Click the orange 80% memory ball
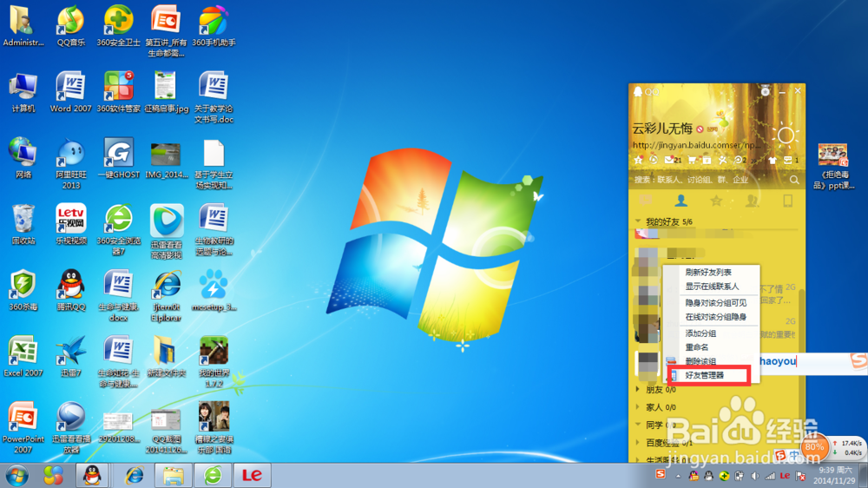The width and height of the screenshot is (868, 488). coord(814,446)
